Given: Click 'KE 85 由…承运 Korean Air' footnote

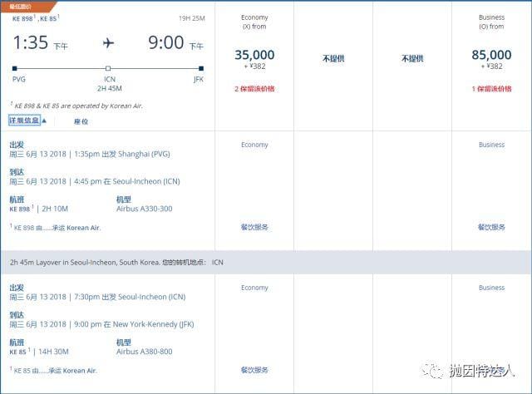Looking at the screenshot, I should coord(53,371).
